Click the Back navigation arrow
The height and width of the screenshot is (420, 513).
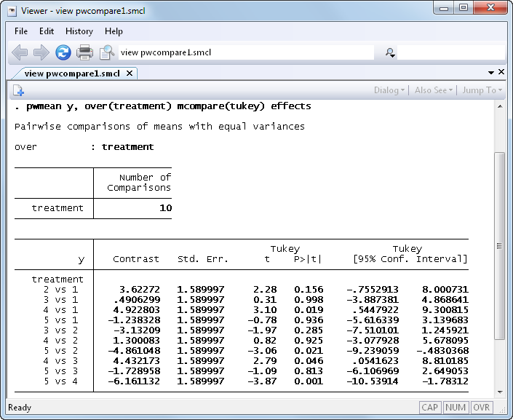(20, 52)
